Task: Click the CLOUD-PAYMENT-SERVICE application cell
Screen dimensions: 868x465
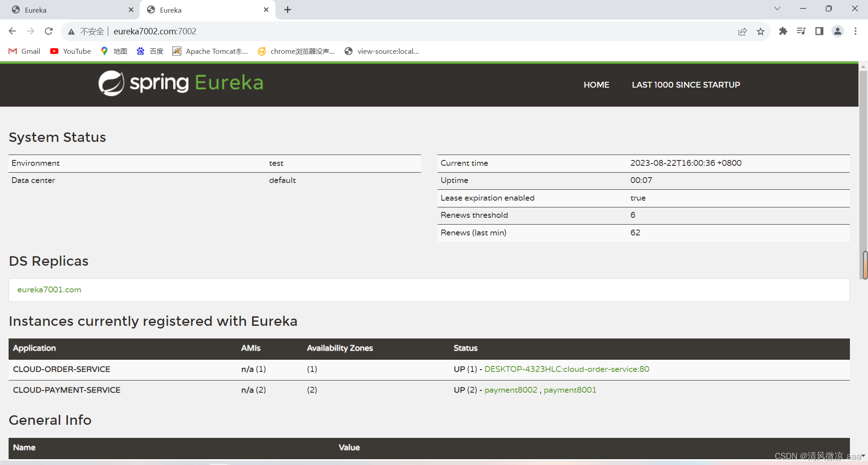Action: 66,390
